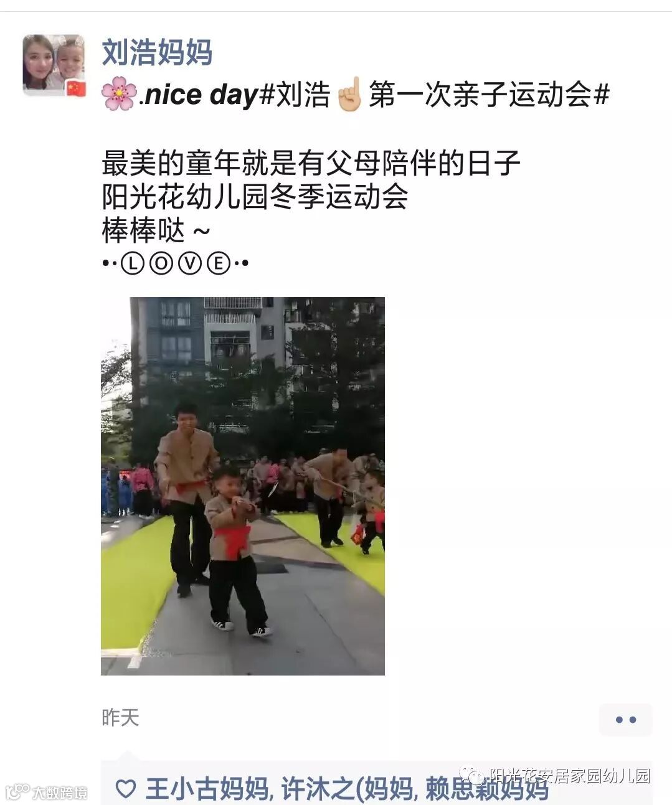672x805 pixels.
Task: Open 赖思颖妈妈's profile from likes
Action: pyautogui.click(x=487, y=789)
